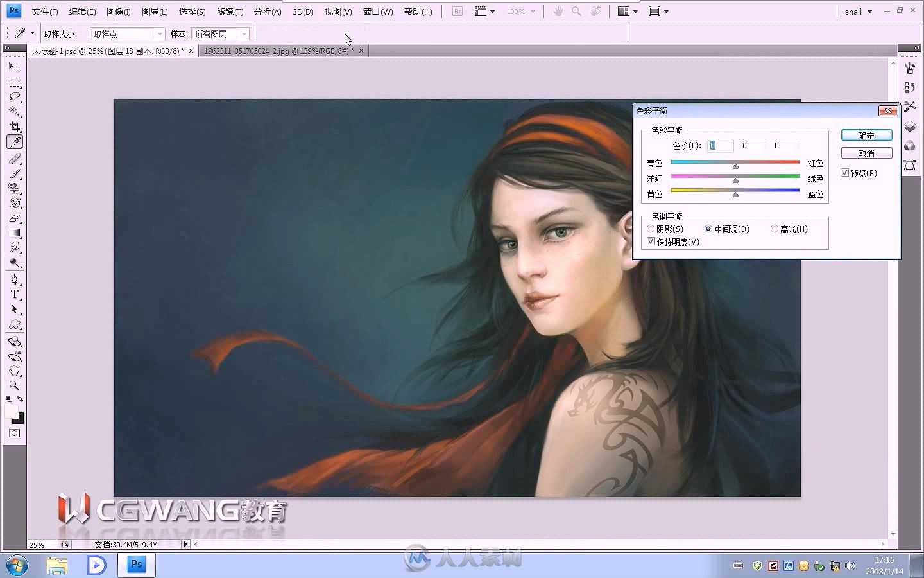Click the first 色阶 value field
This screenshot has width=924, height=578.
720,146
